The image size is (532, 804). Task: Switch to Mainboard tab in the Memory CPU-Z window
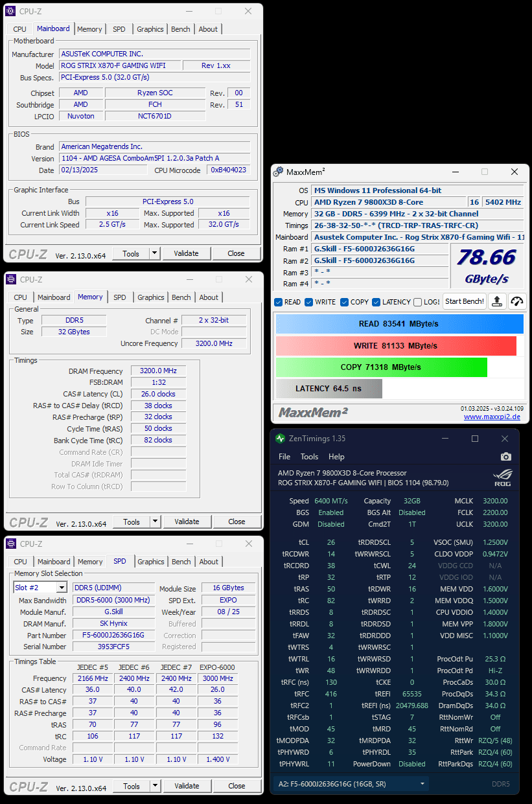click(54, 297)
